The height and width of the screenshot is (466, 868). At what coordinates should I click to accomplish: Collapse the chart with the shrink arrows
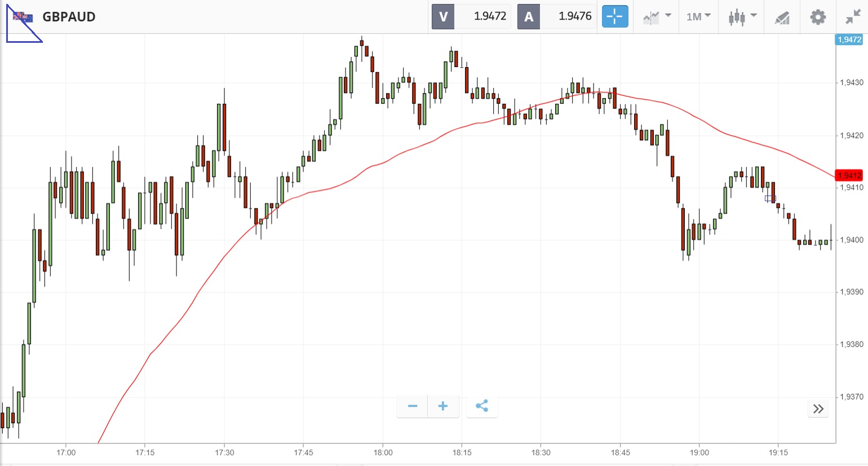pyautogui.click(x=852, y=17)
